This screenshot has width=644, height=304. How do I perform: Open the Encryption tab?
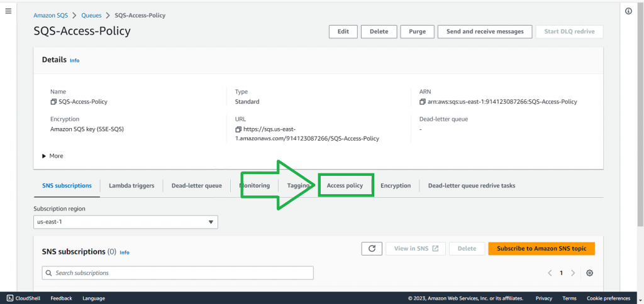pos(396,186)
